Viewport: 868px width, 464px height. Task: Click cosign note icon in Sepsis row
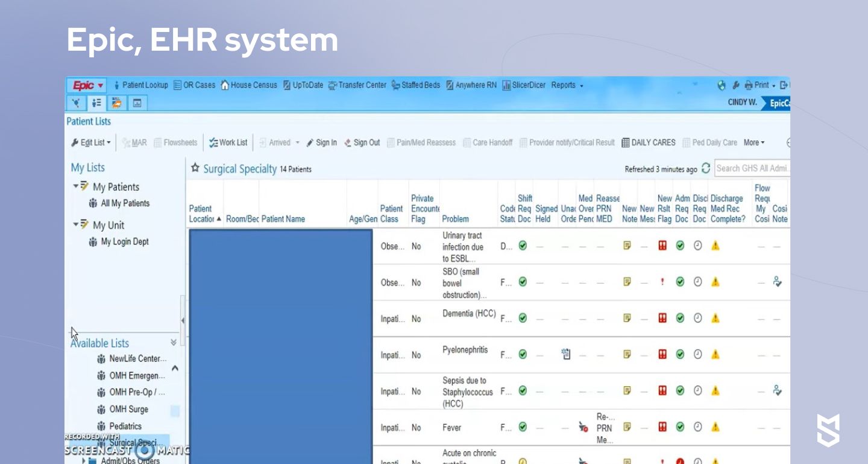(x=778, y=390)
